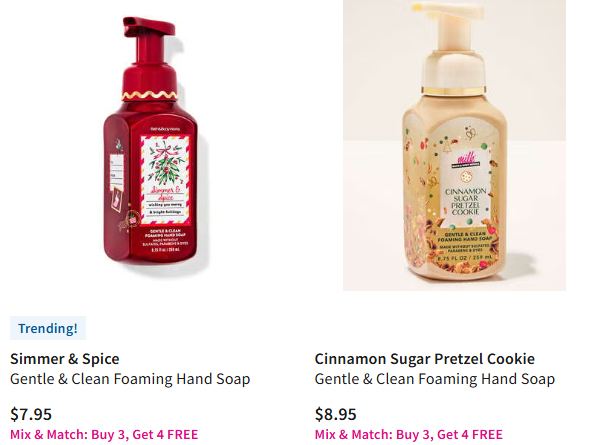The image size is (599, 445).
Task: Click Gentle & Clean Foaming Hand Soap under Cinnamon Sugar
Action: 435,379
